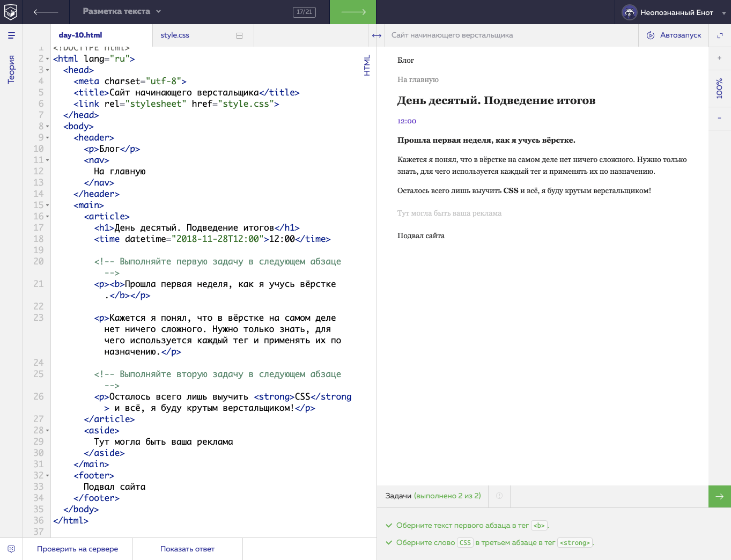Zoom out preview with minus button
This screenshot has width=731, height=560.
coord(719,118)
